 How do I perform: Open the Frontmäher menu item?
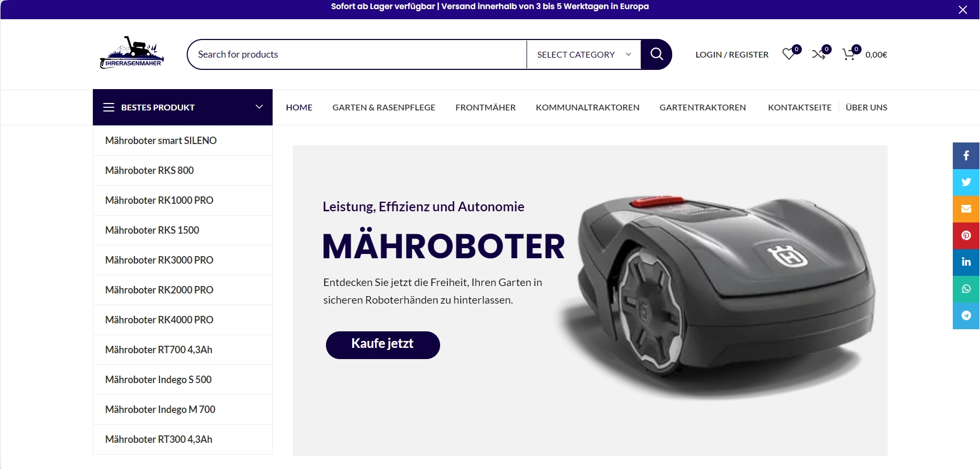tap(485, 107)
